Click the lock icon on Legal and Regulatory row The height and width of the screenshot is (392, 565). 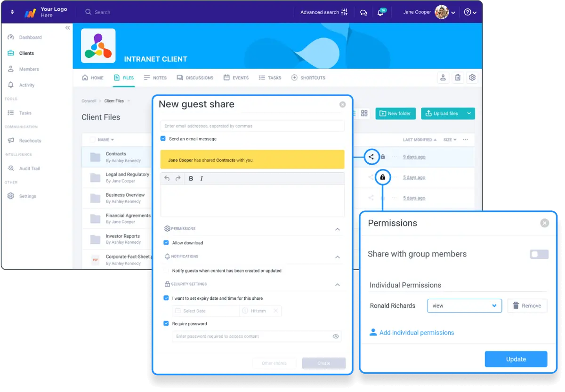tap(383, 177)
